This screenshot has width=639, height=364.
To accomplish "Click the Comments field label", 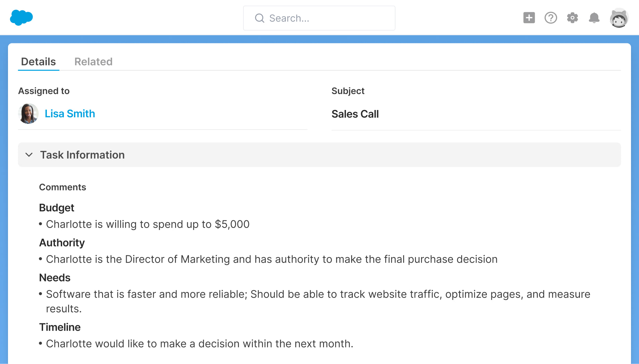I will point(63,187).
